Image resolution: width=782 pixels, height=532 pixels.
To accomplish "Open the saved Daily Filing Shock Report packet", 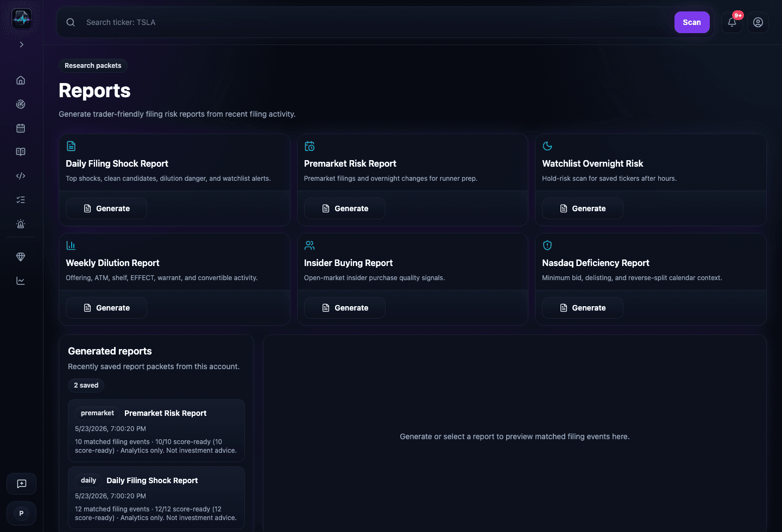I will (x=156, y=498).
